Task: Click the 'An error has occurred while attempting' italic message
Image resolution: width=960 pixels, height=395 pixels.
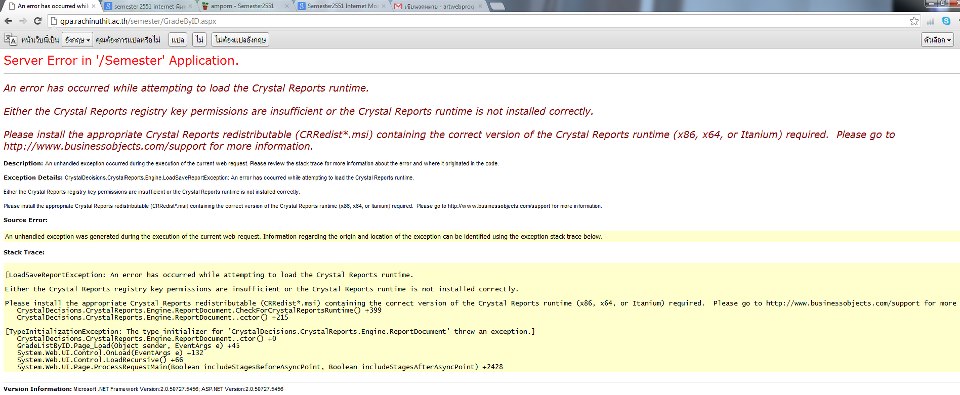Action: (x=186, y=88)
